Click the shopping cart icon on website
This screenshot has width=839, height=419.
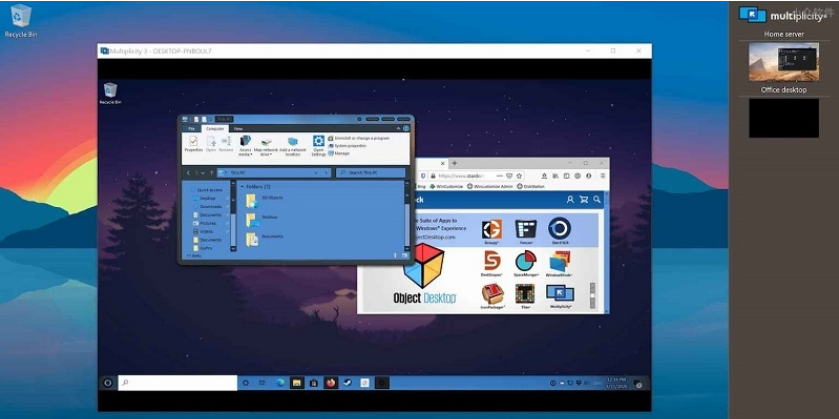(583, 200)
